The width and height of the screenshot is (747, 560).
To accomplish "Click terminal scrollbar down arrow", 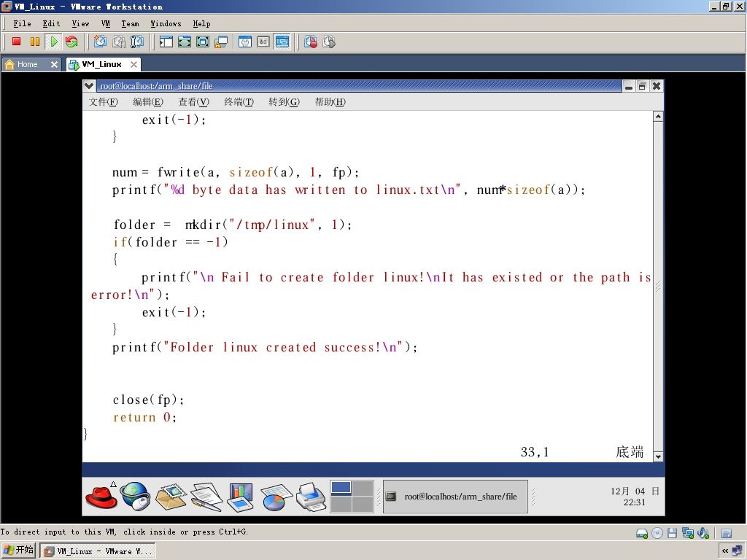I will click(658, 456).
